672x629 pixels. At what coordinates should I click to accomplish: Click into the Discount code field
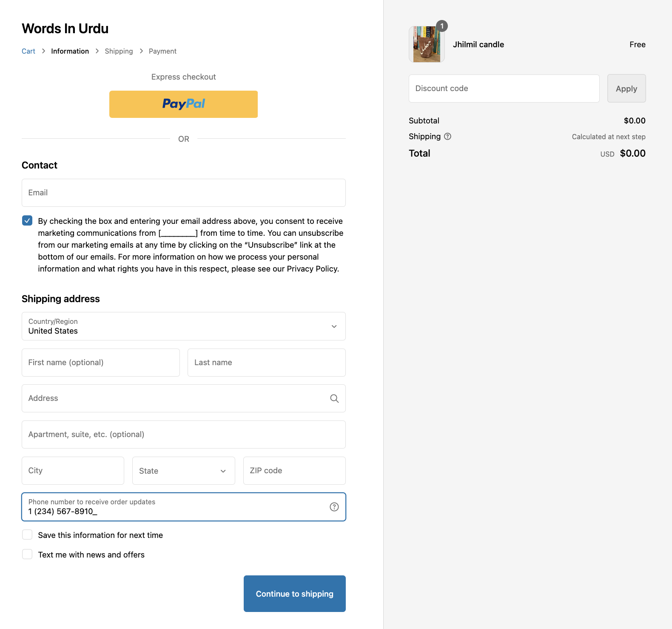tap(504, 89)
